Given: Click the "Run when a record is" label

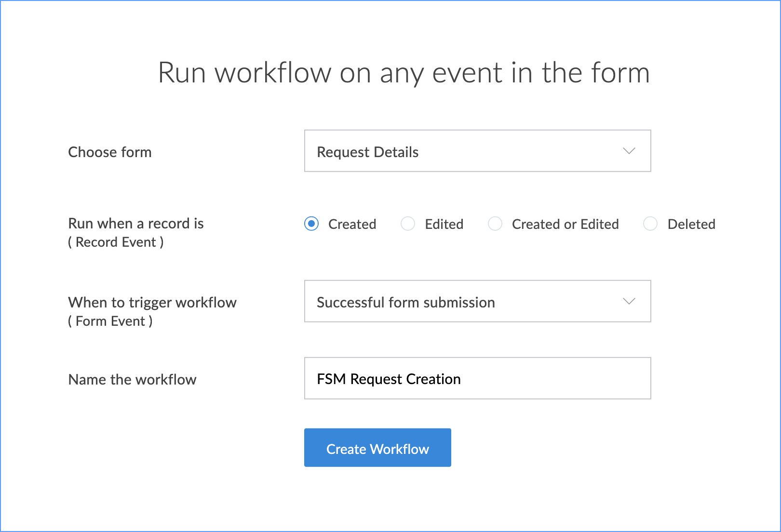Looking at the screenshot, I should (136, 224).
